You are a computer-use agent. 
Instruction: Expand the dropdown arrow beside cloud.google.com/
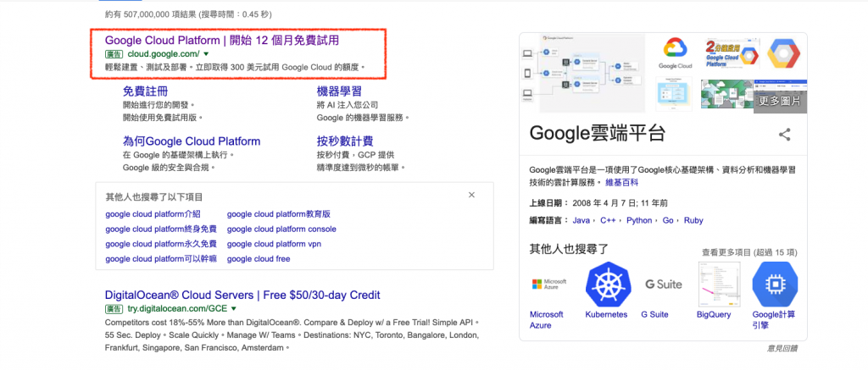point(206,54)
